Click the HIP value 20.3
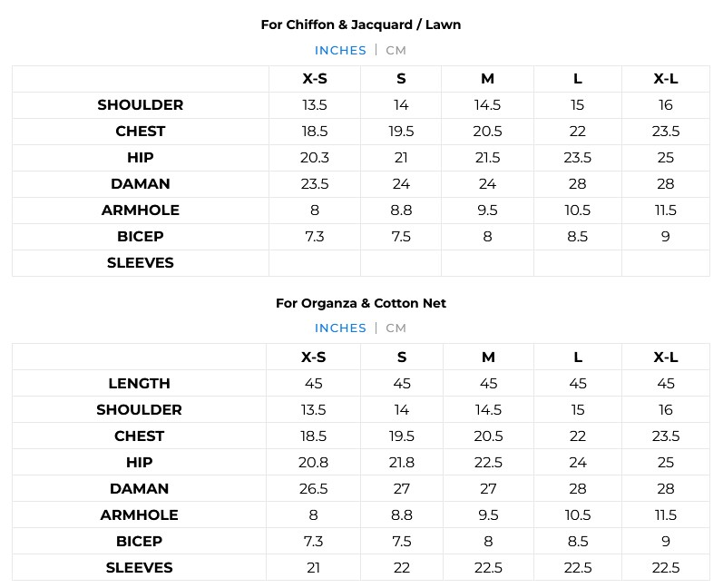 (315, 158)
